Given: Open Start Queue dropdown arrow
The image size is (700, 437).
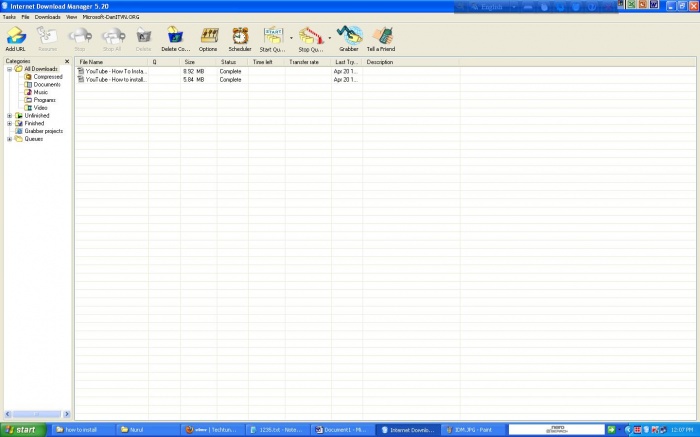Looking at the screenshot, I should tap(291, 38).
